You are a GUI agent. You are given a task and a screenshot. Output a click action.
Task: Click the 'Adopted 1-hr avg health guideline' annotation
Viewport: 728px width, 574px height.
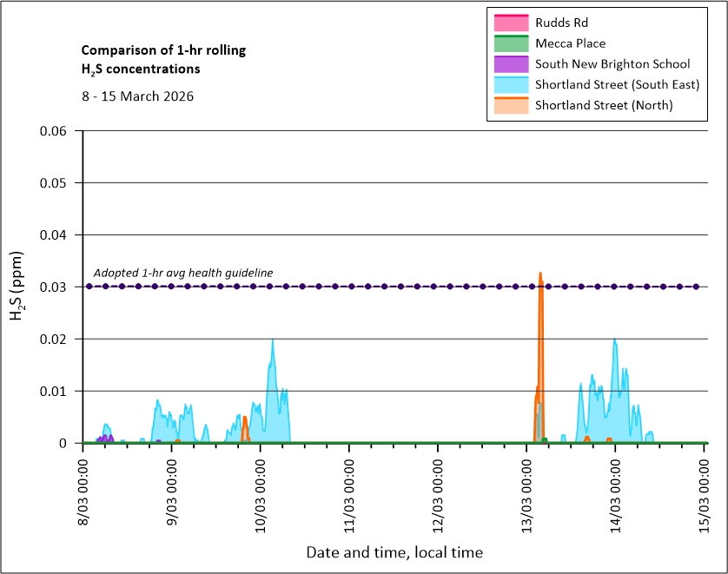coord(183,273)
